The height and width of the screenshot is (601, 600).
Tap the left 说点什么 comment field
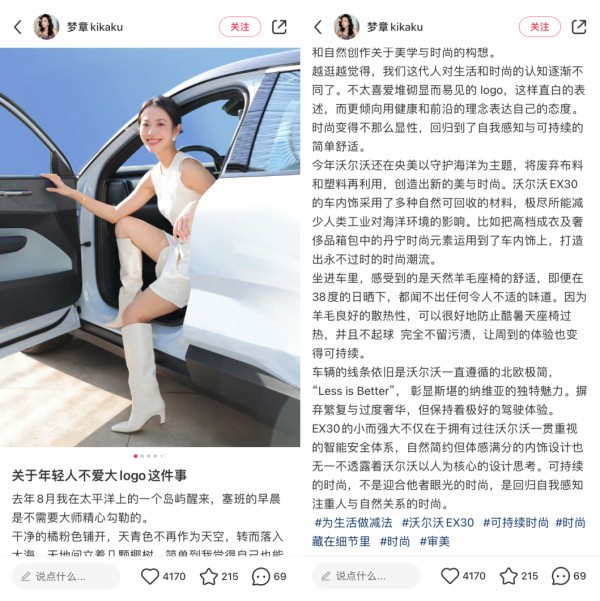click(x=66, y=576)
